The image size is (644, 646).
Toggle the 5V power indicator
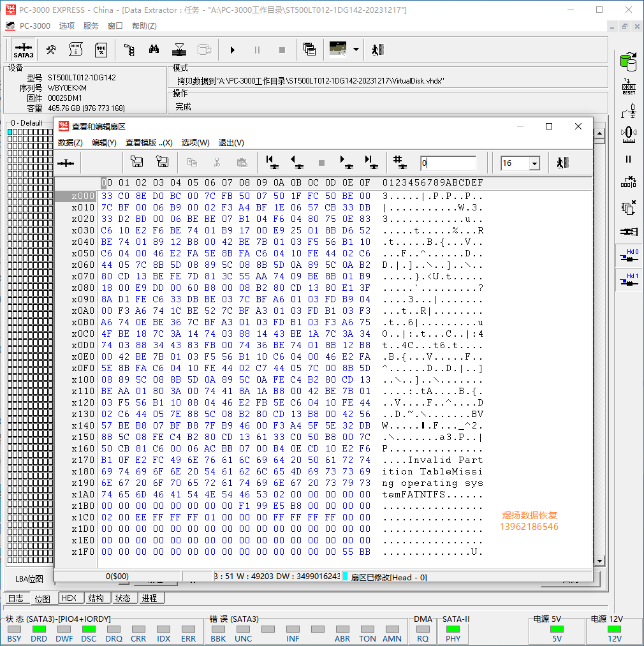(x=557, y=629)
